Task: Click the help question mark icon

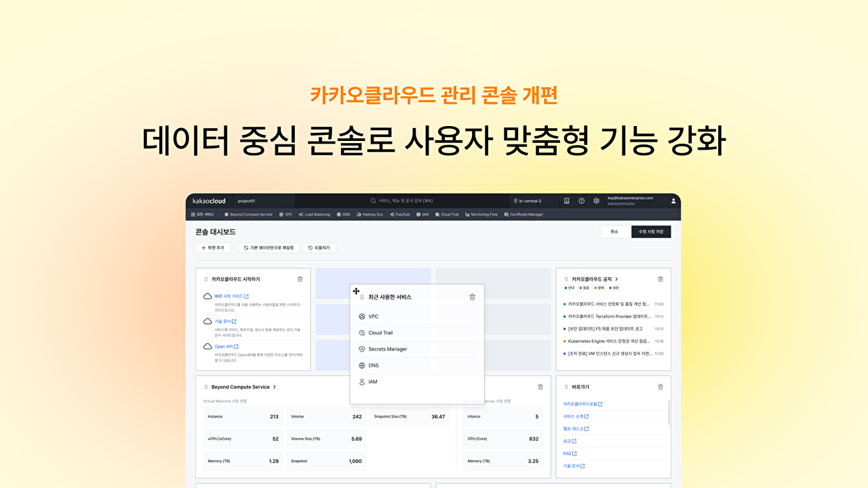Action: click(x=581, y=201)
